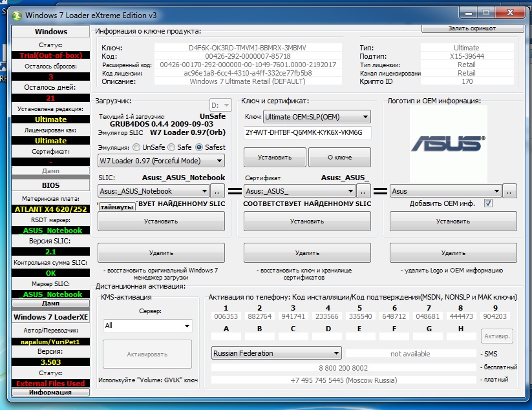Click the SMS field showing not available
Image resolution: width=532 pixels, height=410 pixels.
click(x=410, y=354)
